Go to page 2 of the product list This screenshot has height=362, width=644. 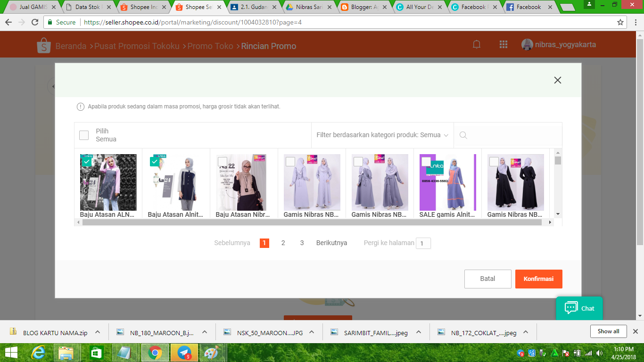coord(283,243)
